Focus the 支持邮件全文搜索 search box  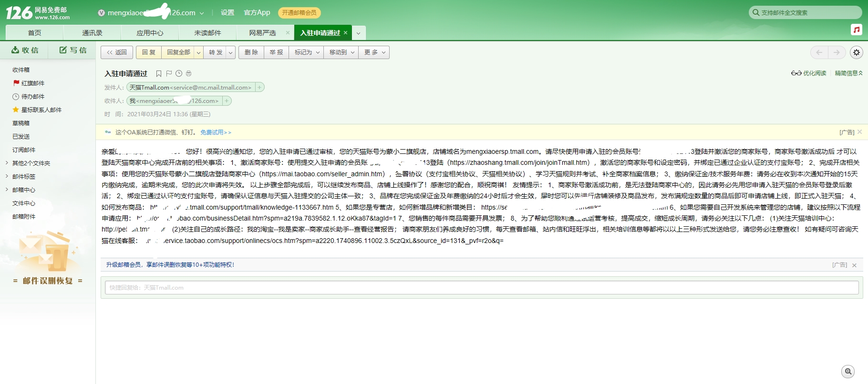tap(806, 13)
